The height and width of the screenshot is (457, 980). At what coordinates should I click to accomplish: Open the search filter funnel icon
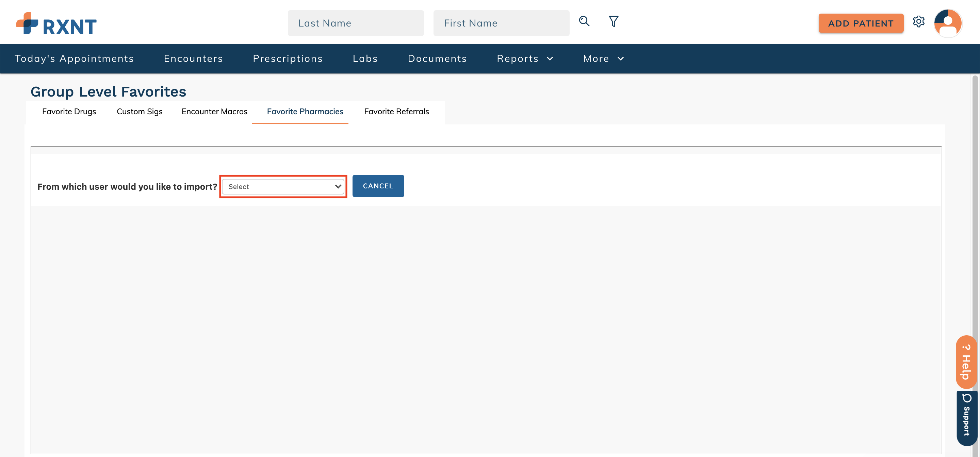[613, 21]
